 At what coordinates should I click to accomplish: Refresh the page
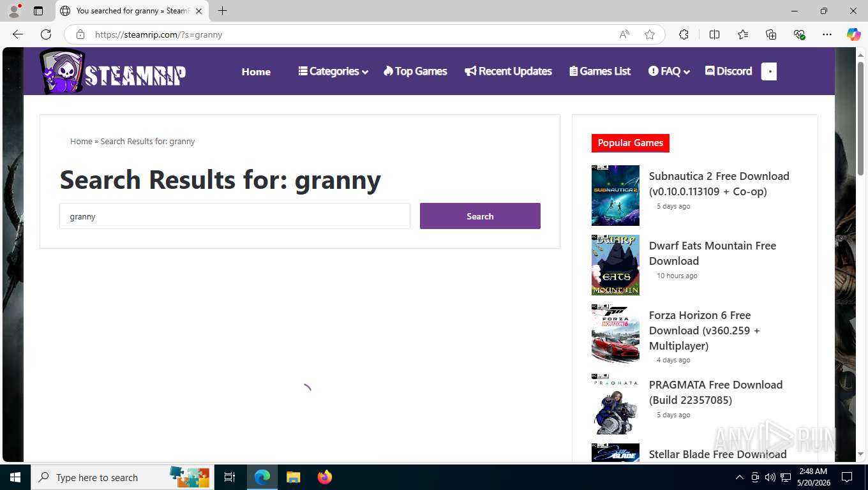[46, 34]
